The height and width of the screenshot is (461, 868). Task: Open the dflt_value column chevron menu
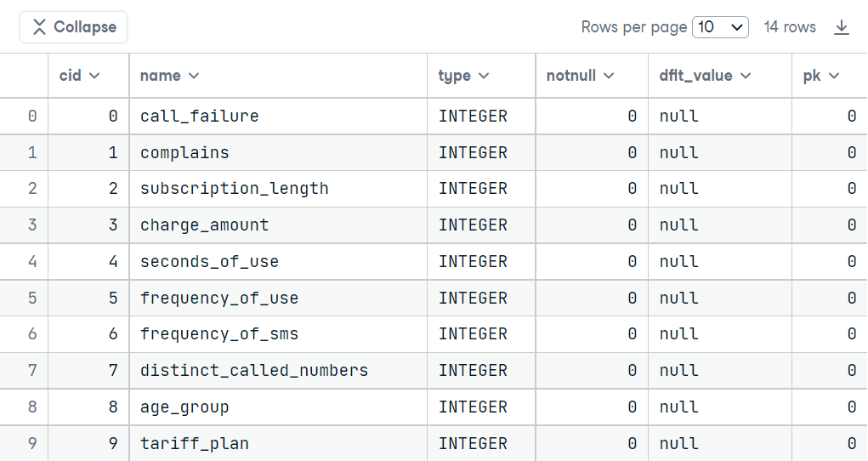point(746,76)
